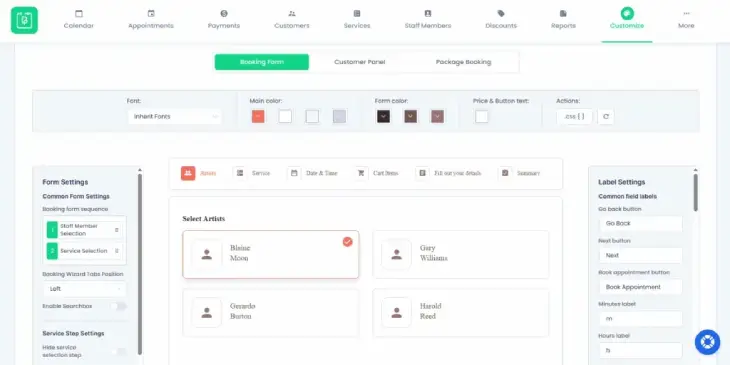Viewport: 730px width, 365px height.
Task: Open the help lifebuoy chat icon
Action: tap(707, 342)
